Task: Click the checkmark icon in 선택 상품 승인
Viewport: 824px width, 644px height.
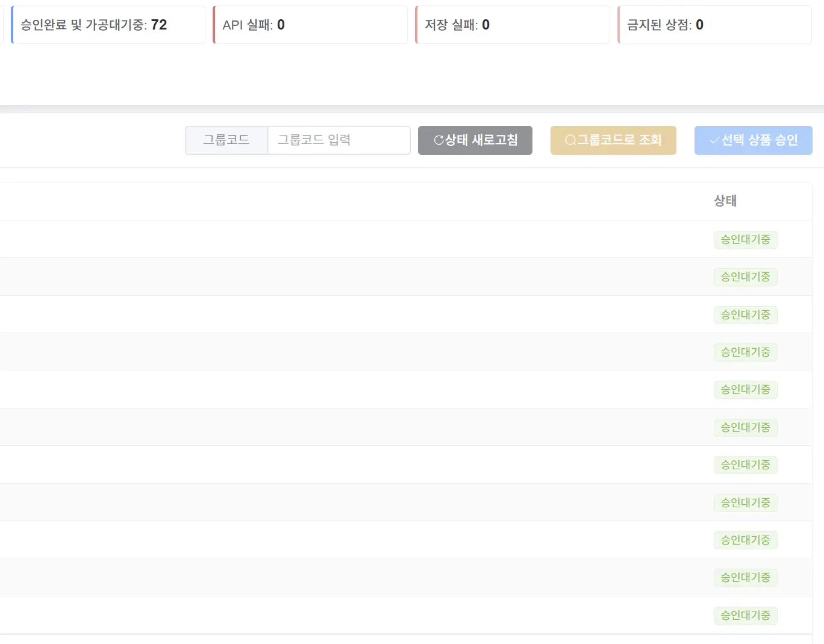Action: coord(714,140)
